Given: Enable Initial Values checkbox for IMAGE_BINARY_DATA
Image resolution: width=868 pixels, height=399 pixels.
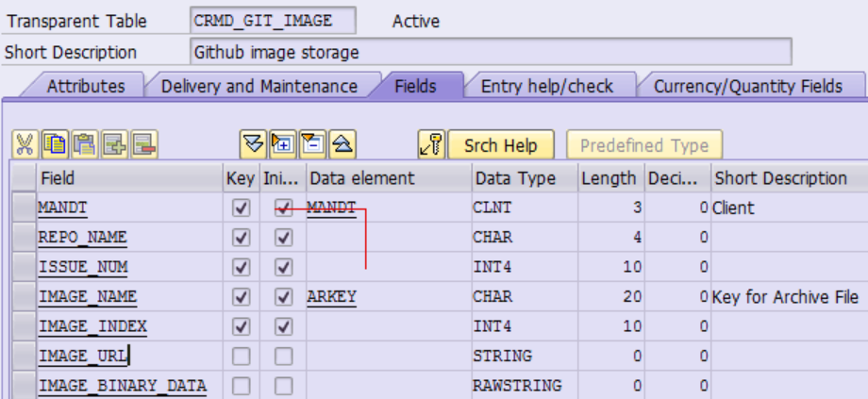Looking at the screenshot, I should coord(283,386).
